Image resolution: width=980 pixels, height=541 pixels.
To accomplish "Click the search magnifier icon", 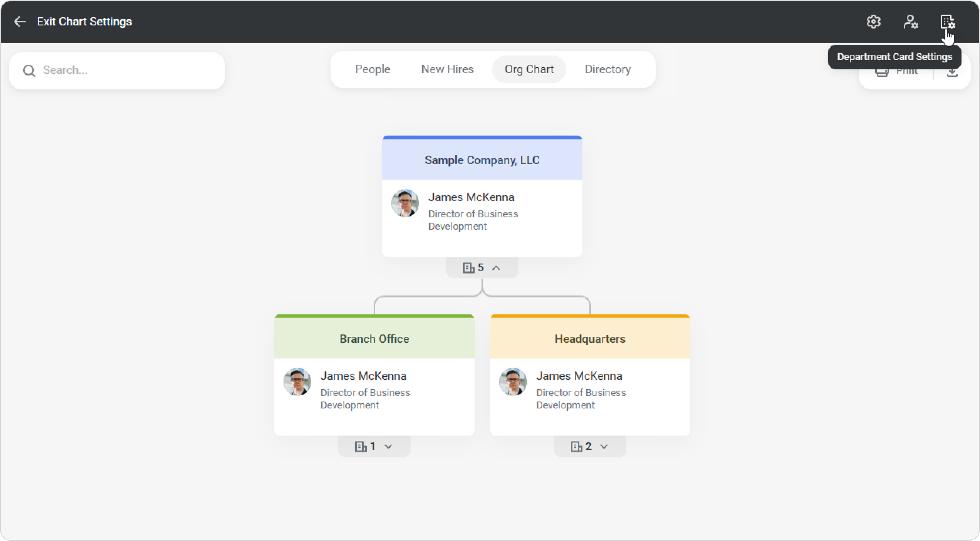I will [29, 71].
